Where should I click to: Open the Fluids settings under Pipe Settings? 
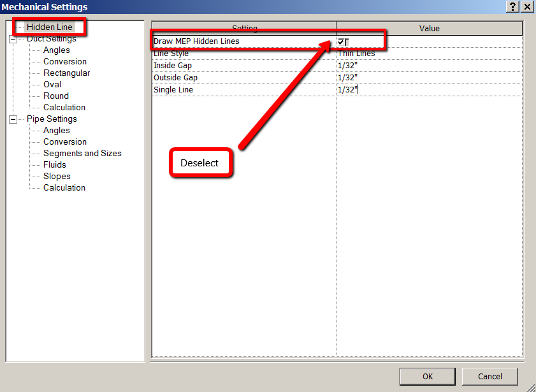pos(55,164)
